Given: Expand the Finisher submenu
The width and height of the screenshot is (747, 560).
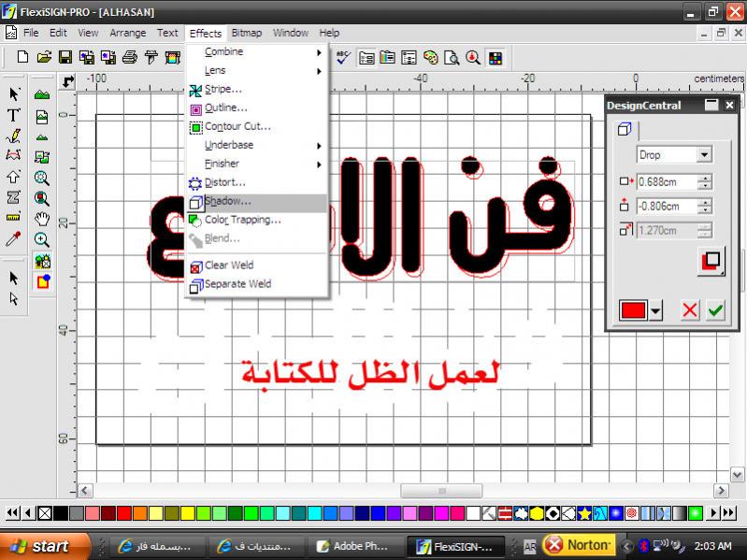Looking at the screenshot, I should point(319,164).
